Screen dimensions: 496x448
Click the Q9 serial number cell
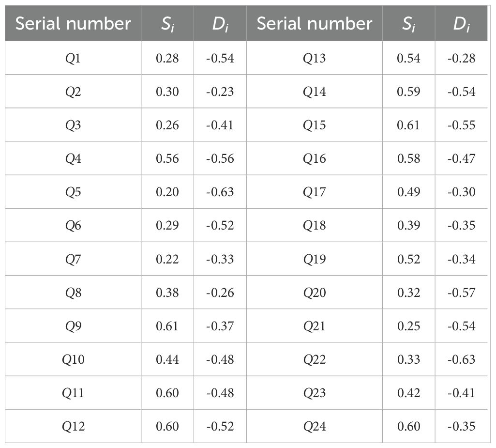73,326
